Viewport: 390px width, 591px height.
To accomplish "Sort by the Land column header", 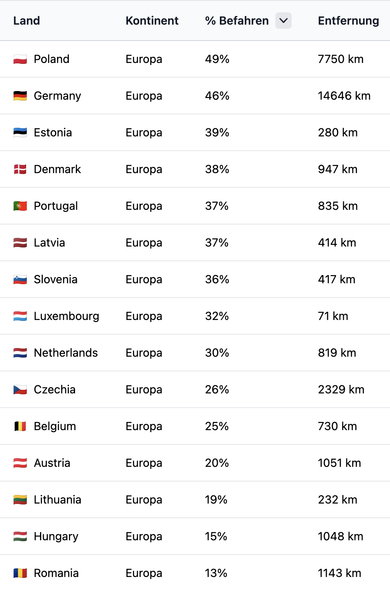I will pos(26,21).
